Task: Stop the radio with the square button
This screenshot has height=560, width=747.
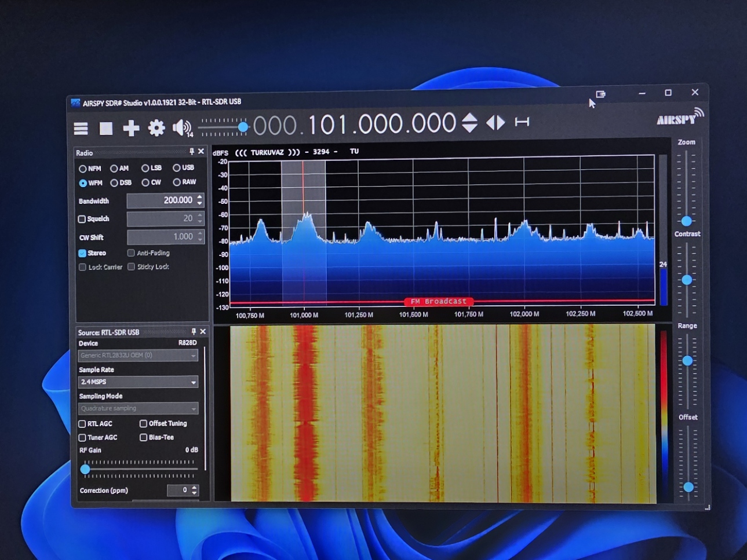Action: 106,128
